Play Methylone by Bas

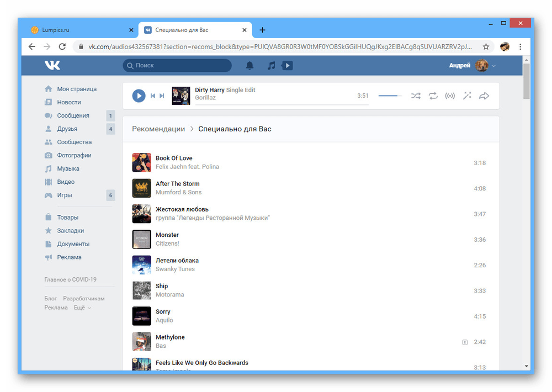[x=141, y=342]
